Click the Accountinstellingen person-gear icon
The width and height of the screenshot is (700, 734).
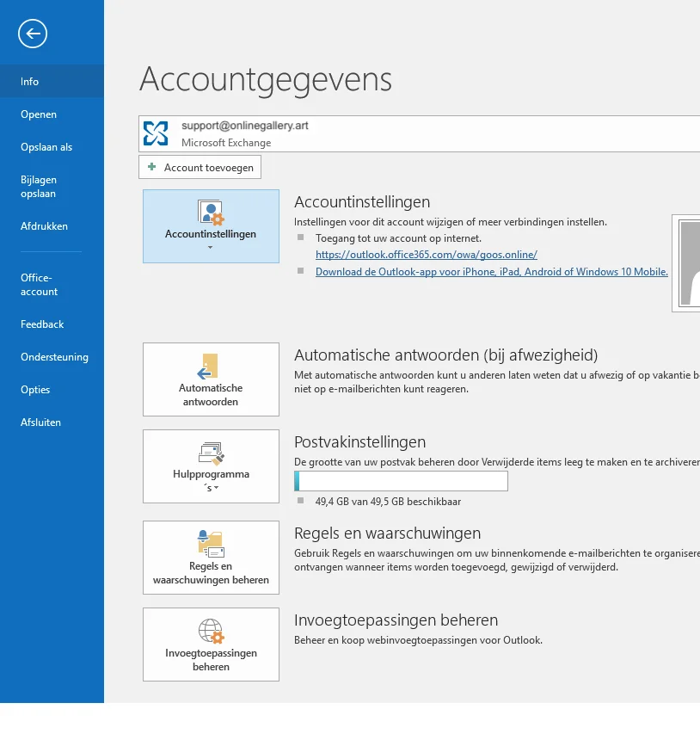(x=211, y=213)
